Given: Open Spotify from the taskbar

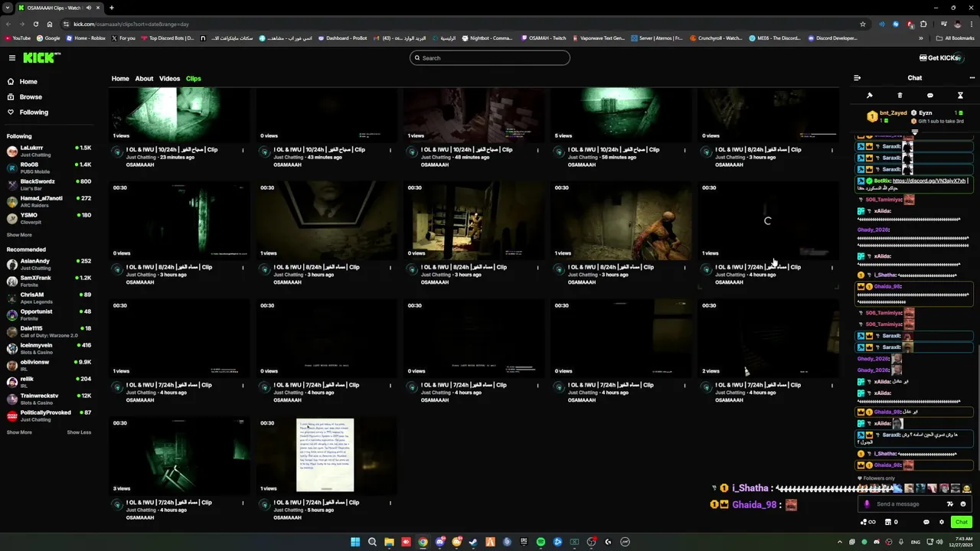Looking at the screenshot, I should [x=541, y=542].
